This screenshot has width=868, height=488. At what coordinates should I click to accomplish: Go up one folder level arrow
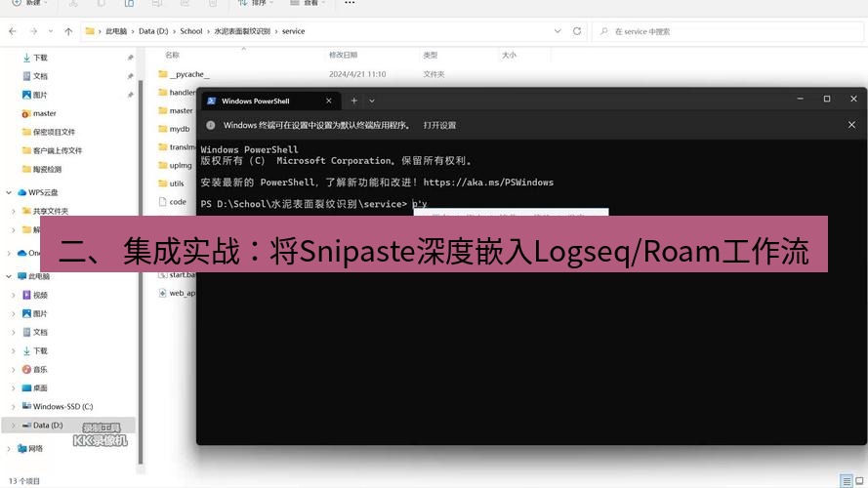(68, 31)
